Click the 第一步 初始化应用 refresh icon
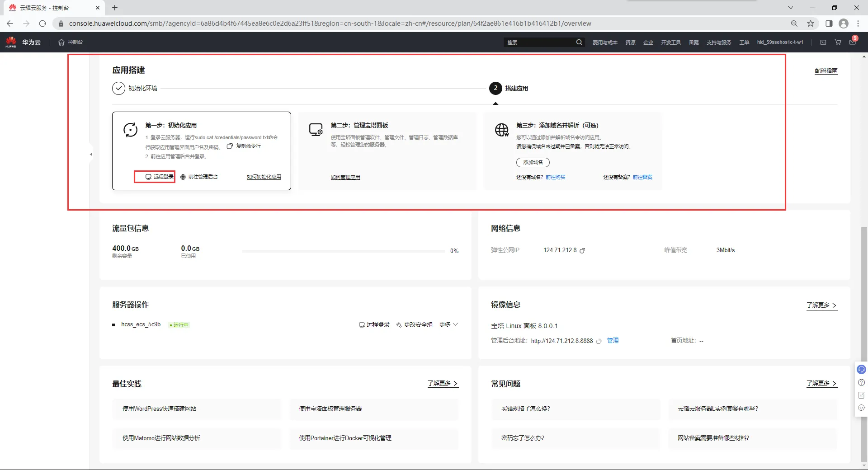The height and width of the screenshot is (470, 868). [131, 130]
